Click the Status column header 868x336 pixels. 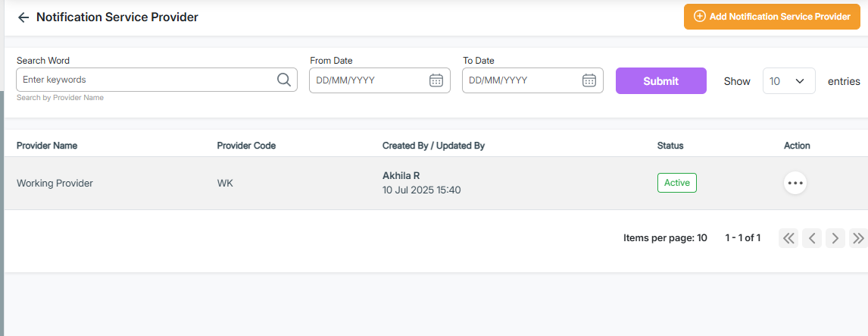(x=670, y=146)
